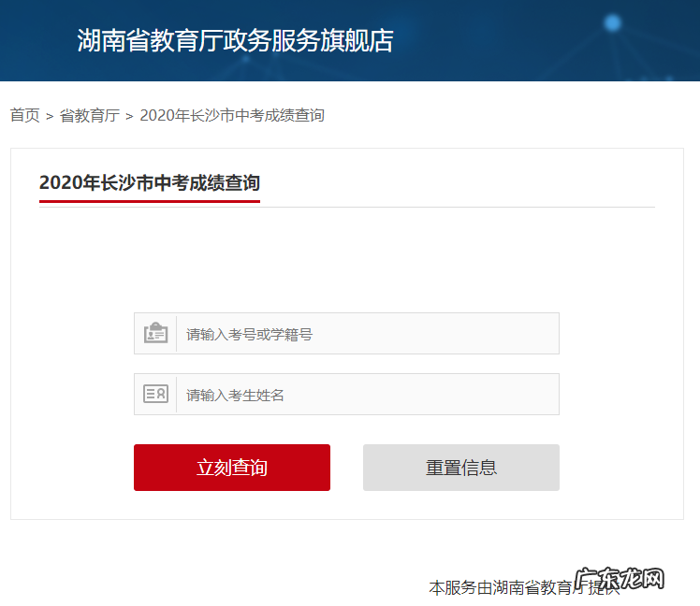Click the empty header banner area left of title
Viewport: 700px width, 606px height.
point(37,41)
